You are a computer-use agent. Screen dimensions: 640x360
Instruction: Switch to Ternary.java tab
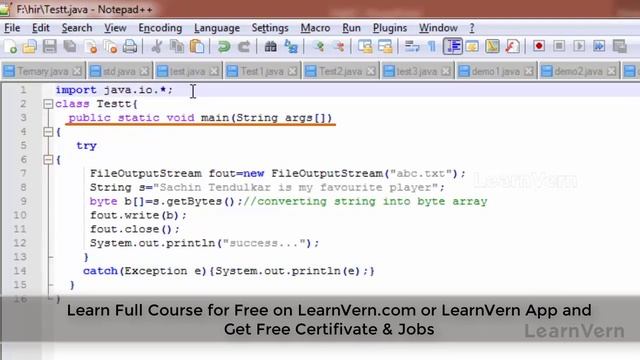tap(42, 71)
